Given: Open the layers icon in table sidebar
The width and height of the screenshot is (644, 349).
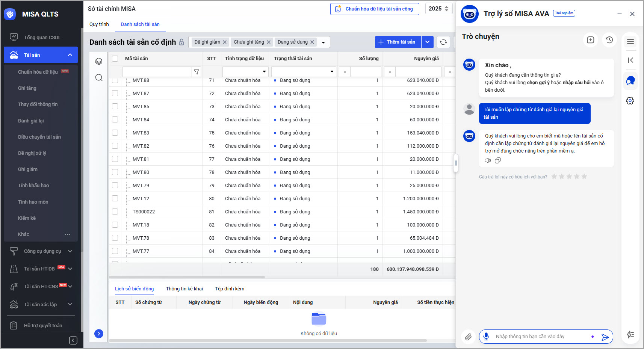Looking at the screenshot, I should [99, 61].
